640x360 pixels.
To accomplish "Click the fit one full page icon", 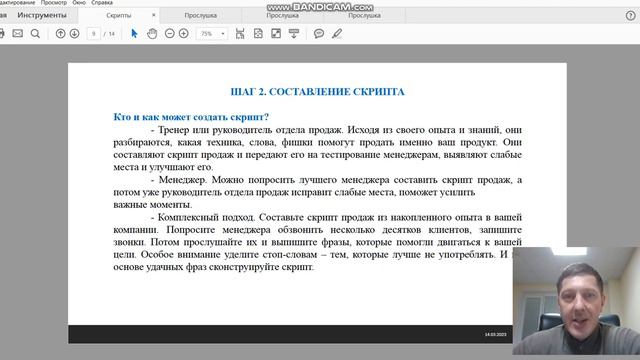I will [x=258, y=33].
